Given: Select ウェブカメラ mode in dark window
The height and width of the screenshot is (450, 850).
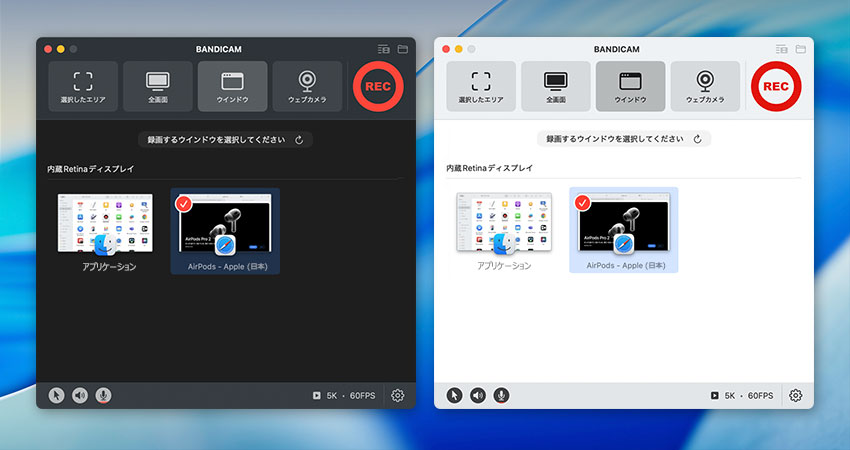Looking at the screenshot, I should pyautogui.click(x=307, y=85).
